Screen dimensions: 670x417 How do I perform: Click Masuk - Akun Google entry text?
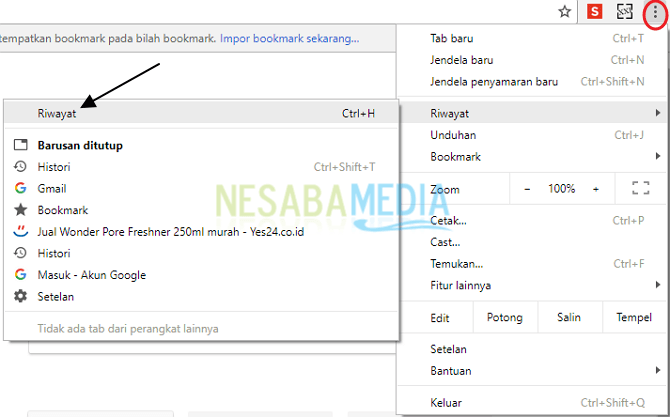[x=91, y=275]
